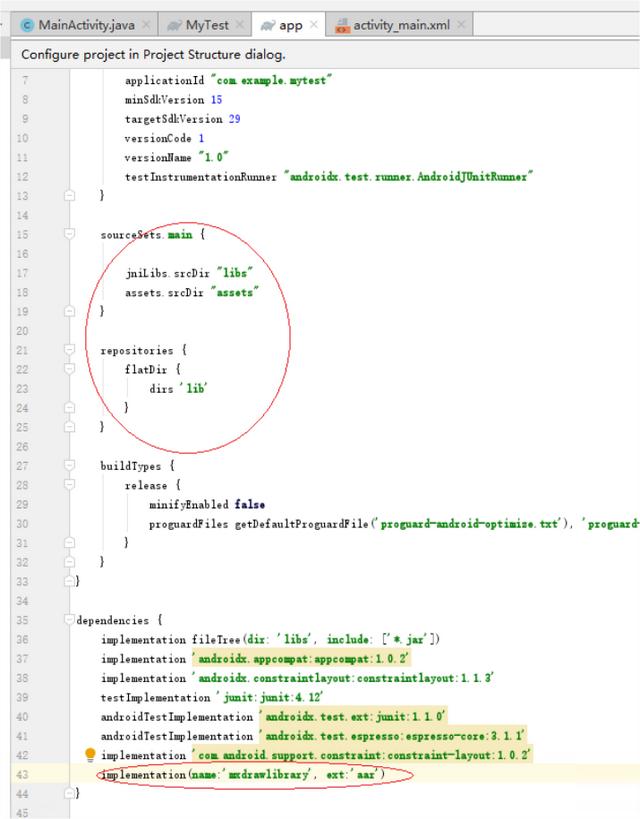Click the fold end marker at line 24
The height and width of the screenshot is (819, 640).
pyautogui.click(x=69, y=407)
